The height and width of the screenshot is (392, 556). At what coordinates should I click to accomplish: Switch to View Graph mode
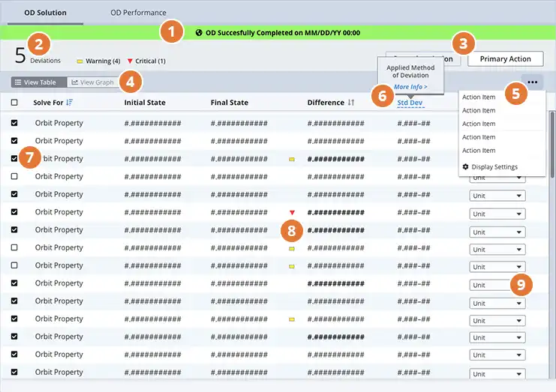pyautogui.click(x=93, y=82)
